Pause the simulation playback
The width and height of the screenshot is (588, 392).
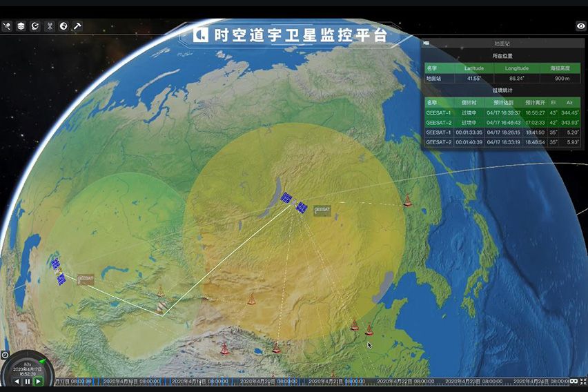(28, 381)
